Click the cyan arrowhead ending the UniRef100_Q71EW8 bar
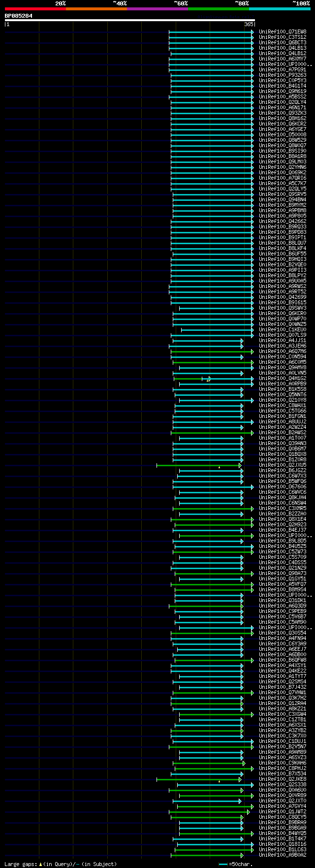 coord(252,32)
